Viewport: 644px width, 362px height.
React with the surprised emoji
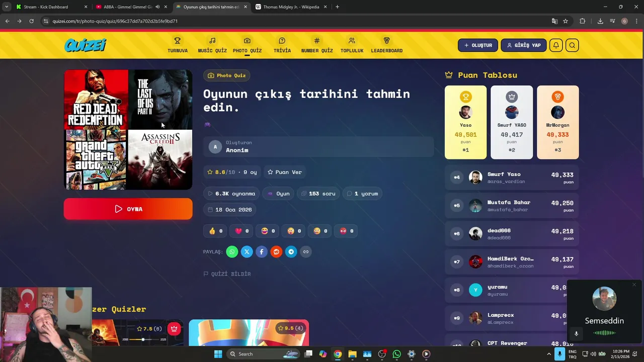click(294, 231)
